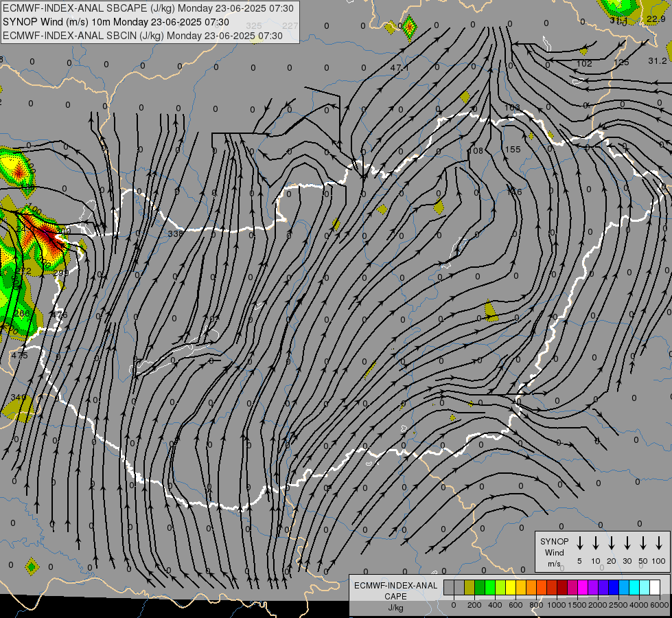Click the 'SYNOP Wind m/s' legend label
This screenshot has height=618, width=672.
554,552
